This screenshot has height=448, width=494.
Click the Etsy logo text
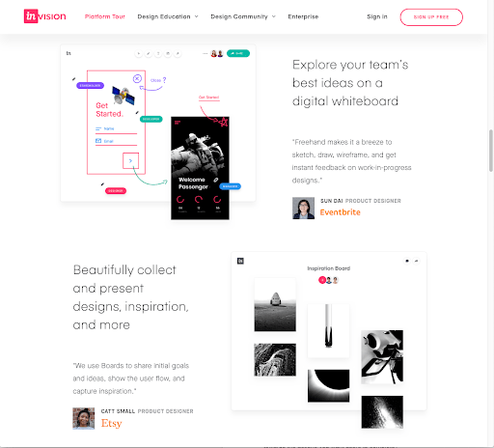click(x=111, y=423)
